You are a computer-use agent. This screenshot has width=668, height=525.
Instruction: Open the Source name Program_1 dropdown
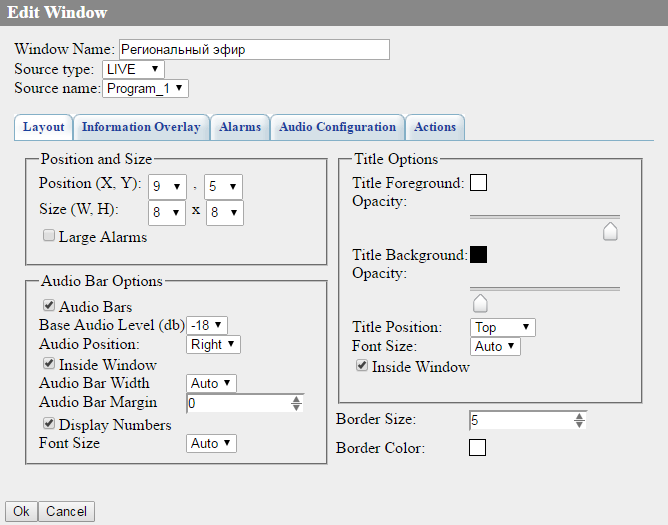point(145,88)
